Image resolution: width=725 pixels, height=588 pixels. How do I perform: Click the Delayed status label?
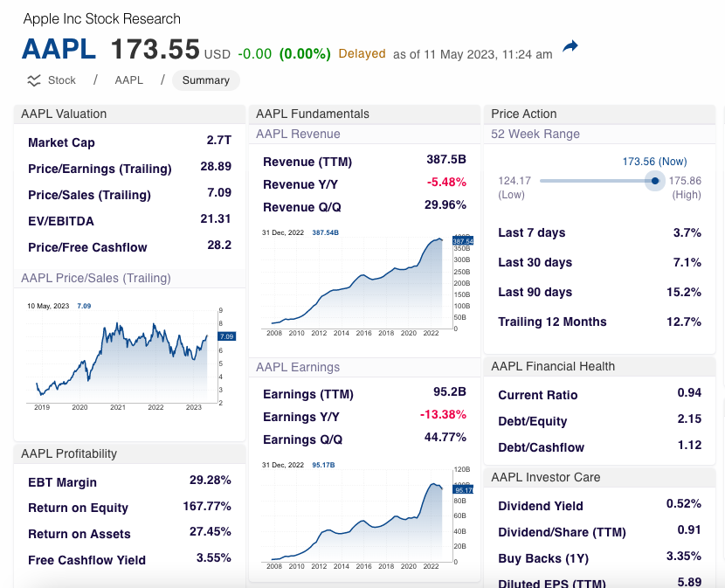362,53
